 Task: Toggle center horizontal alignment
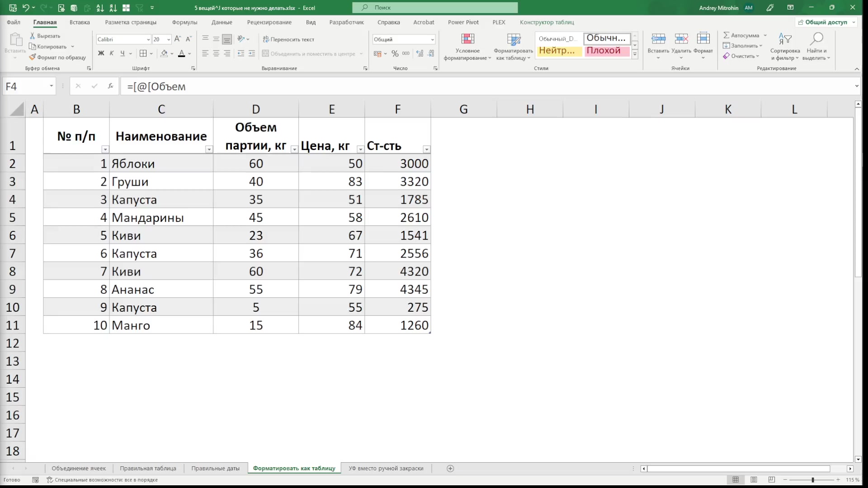point(216,53)
